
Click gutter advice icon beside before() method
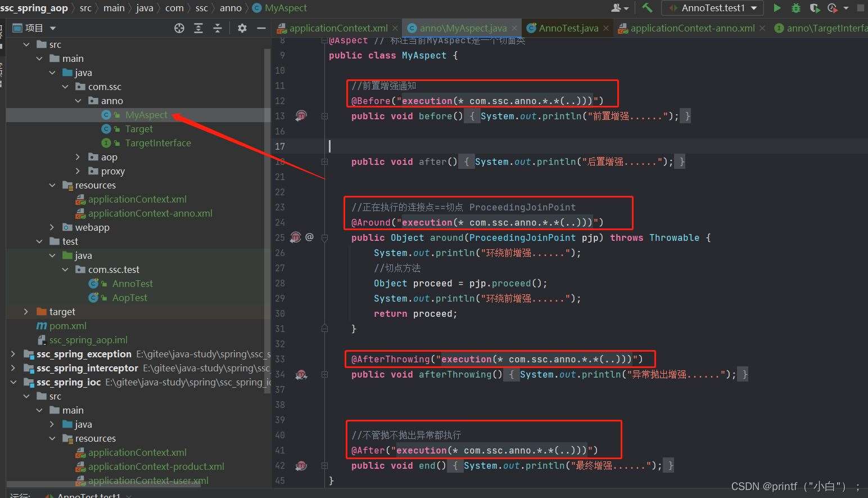pos(301,116)
